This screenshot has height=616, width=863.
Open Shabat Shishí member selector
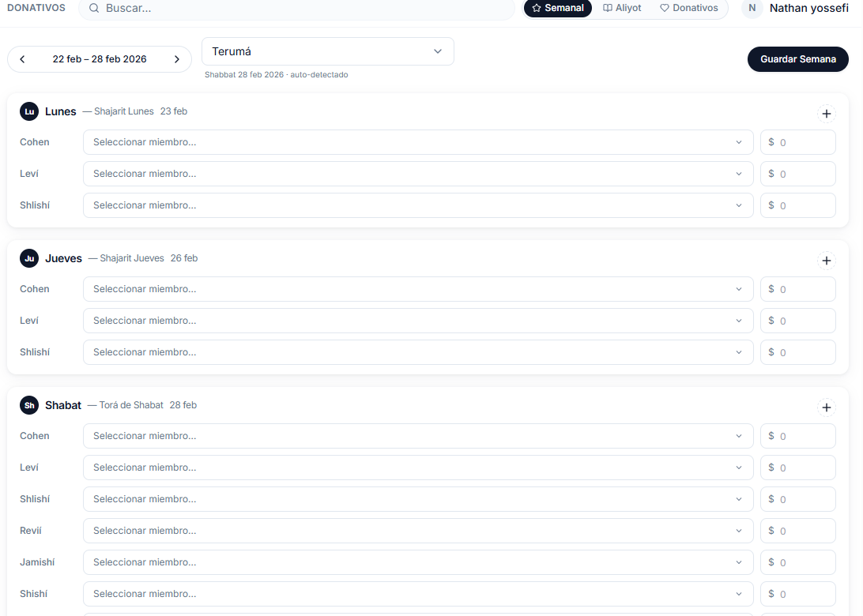pyautogui.click(x=417, y=594)
